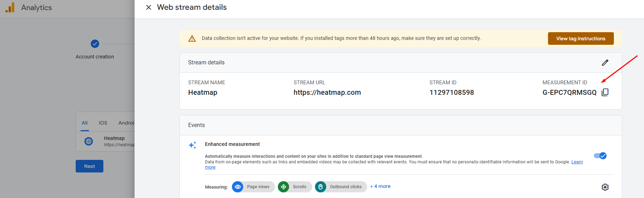
Task: Click the stream name Heatmap value
Action: click(203, 92)
